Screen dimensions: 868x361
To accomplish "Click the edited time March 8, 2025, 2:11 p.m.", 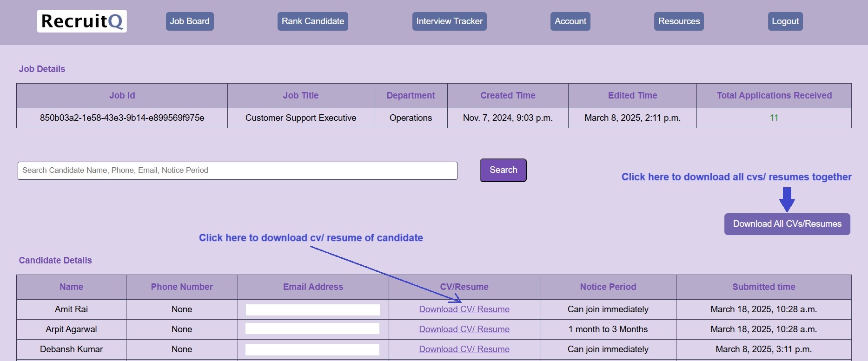I will 632,118.
